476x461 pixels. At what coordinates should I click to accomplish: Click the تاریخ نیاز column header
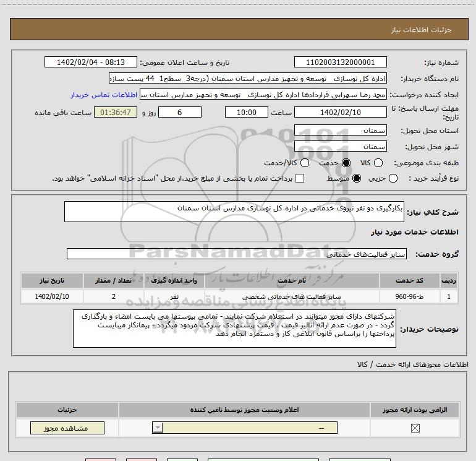(52, 280)
